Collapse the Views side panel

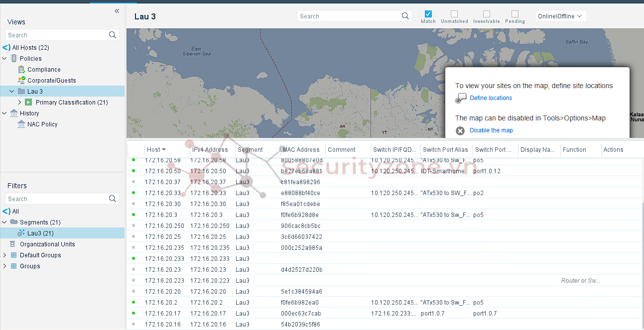pos(117,11)
